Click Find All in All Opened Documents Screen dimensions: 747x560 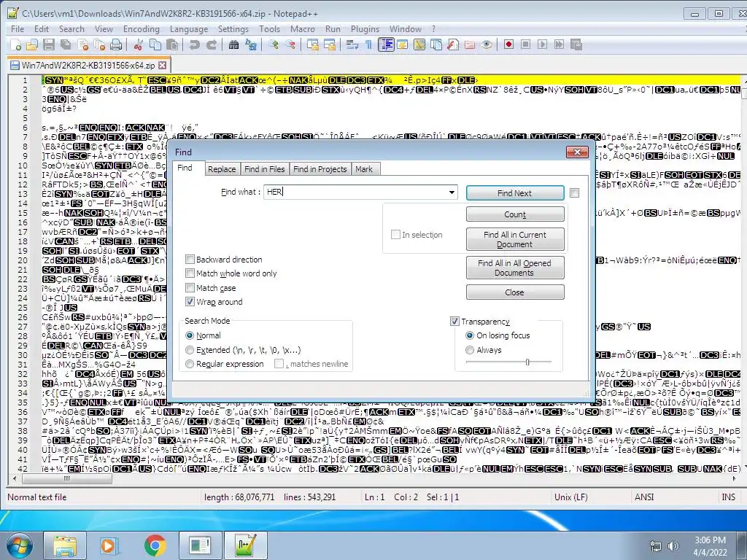(x=515, y=268)
